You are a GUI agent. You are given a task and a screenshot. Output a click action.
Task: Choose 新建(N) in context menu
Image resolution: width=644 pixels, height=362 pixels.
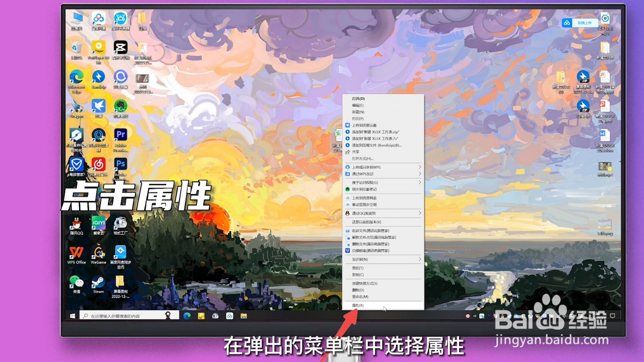(x=383, y=112)
